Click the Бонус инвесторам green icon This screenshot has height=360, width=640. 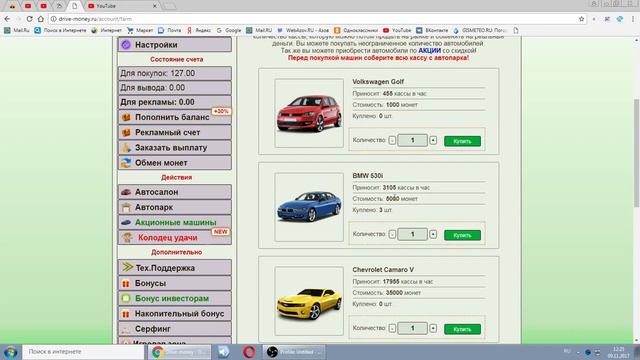click(x=126, y=298)
